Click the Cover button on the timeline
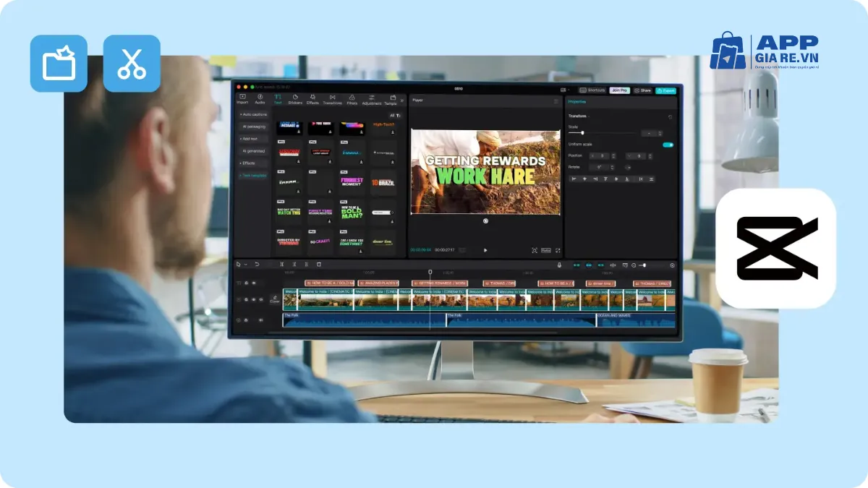The height and width of the screenshot is (488, 868). coord(275,299)
